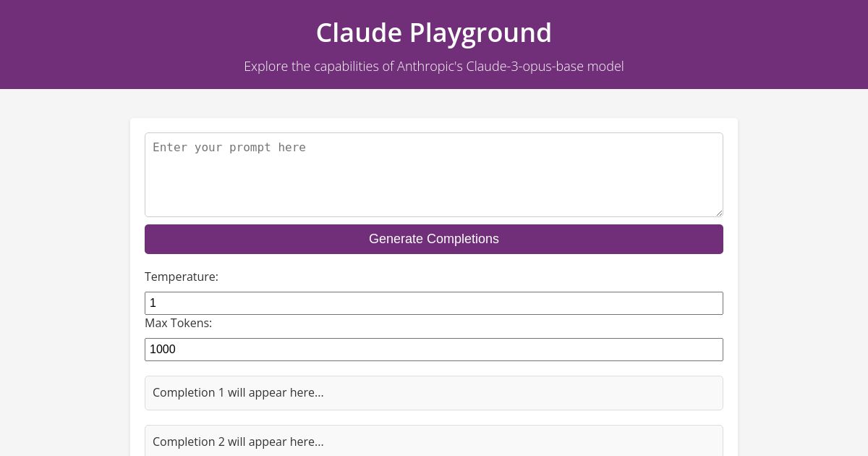The width and height of the screenshot is (868, 456).
Task: Click the model description subtitle text
Action: [x=434, y=66]
